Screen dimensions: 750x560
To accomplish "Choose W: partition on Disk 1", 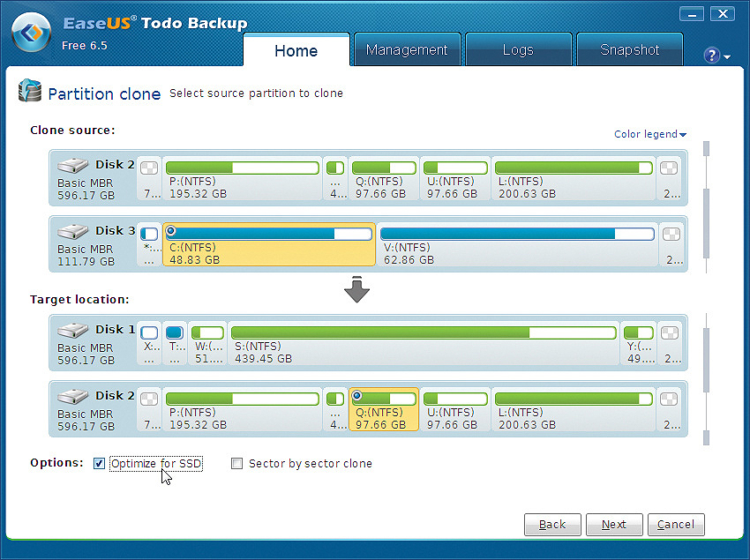I will coord(207,343).
